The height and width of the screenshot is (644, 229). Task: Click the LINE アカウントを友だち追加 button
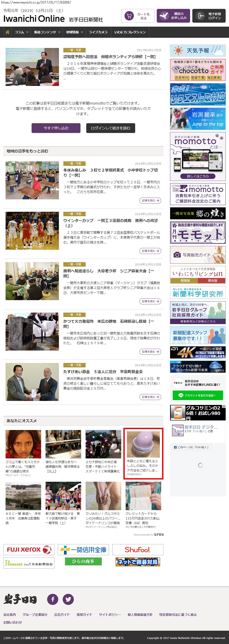pyautogui.click(x=197, y=395)
